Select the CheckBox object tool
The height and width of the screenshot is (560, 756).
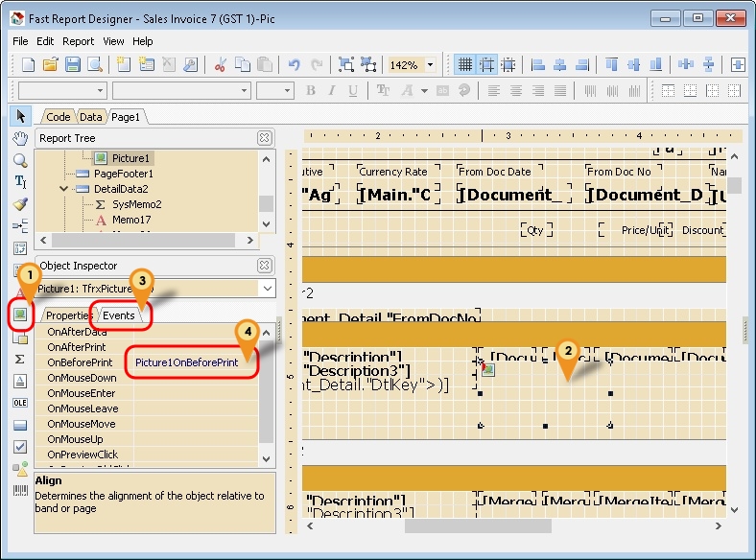pos(20,447)
